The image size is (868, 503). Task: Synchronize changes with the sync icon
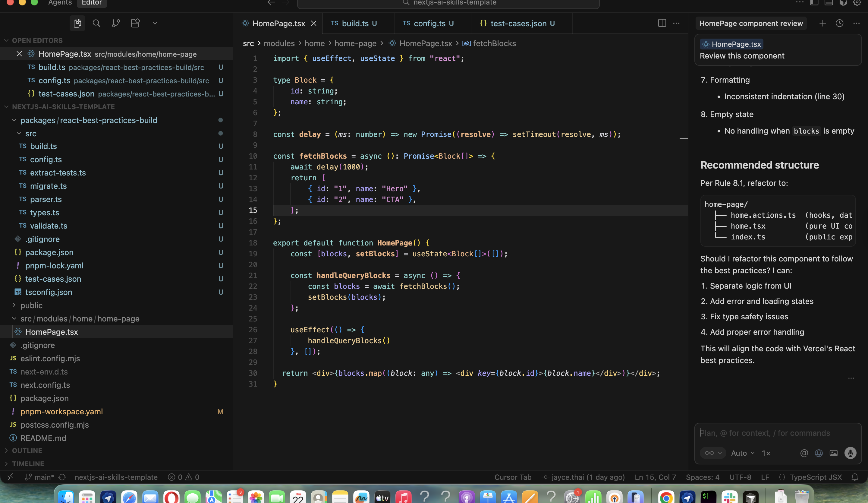[x=62, y=477]
